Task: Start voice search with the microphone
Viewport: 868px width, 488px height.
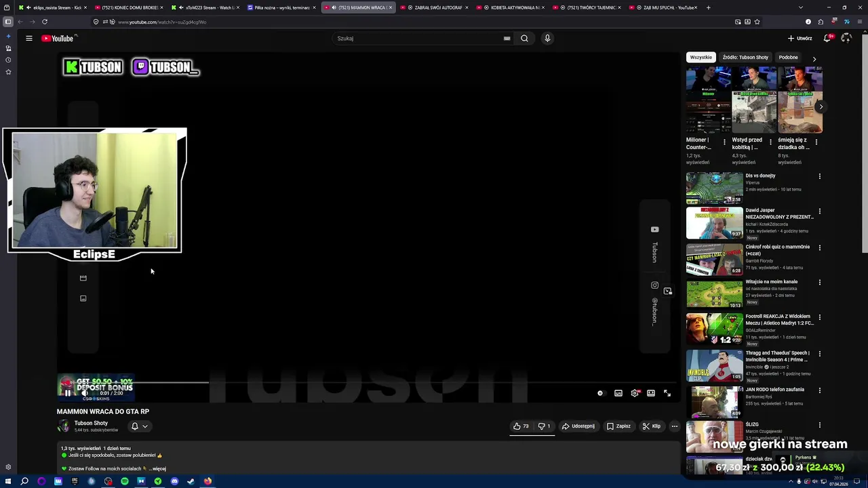Action: 547,39
